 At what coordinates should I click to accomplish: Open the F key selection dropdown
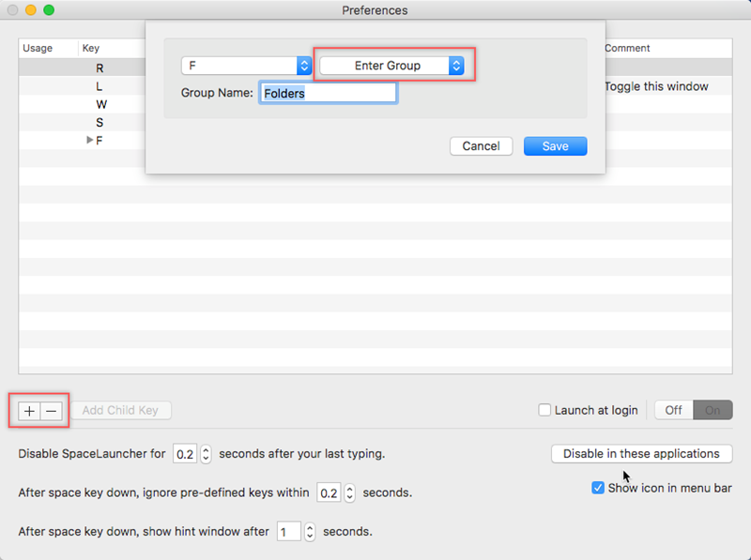click(246, 66)
